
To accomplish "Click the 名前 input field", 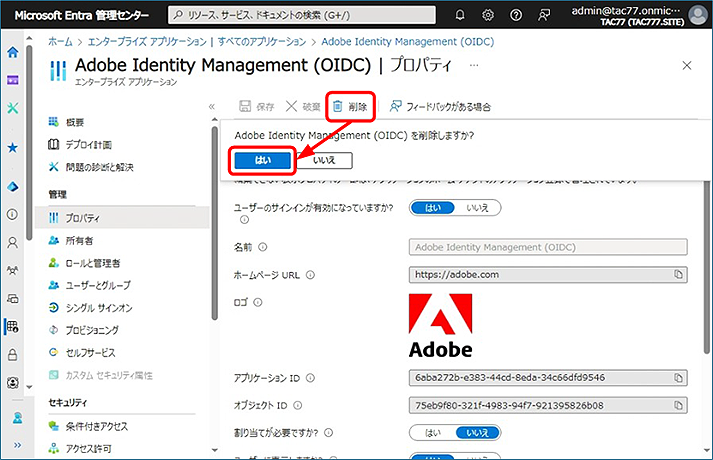I will click(x=548, y=247).
